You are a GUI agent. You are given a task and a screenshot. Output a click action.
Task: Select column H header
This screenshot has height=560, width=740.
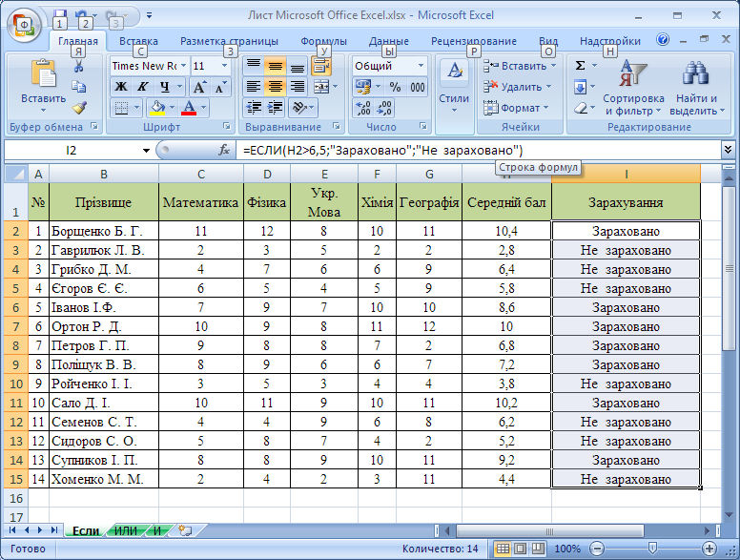(506, 175)
